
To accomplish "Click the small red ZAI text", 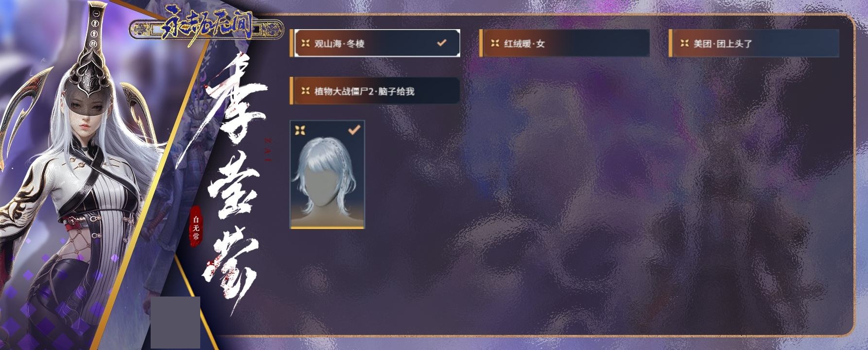I will click(x=267, y=151).
